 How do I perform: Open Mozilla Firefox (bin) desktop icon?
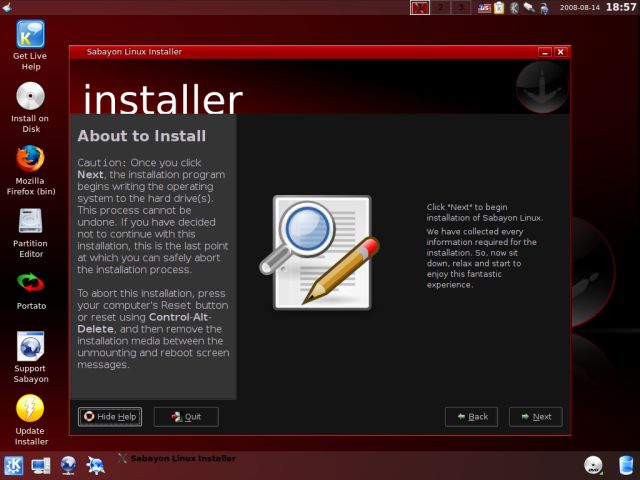[31, 170]
